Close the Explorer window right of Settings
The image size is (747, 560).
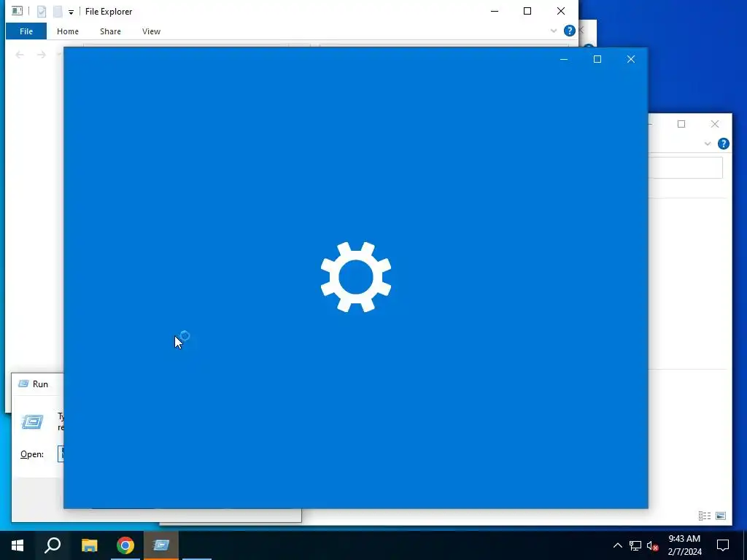click(715, 124)
